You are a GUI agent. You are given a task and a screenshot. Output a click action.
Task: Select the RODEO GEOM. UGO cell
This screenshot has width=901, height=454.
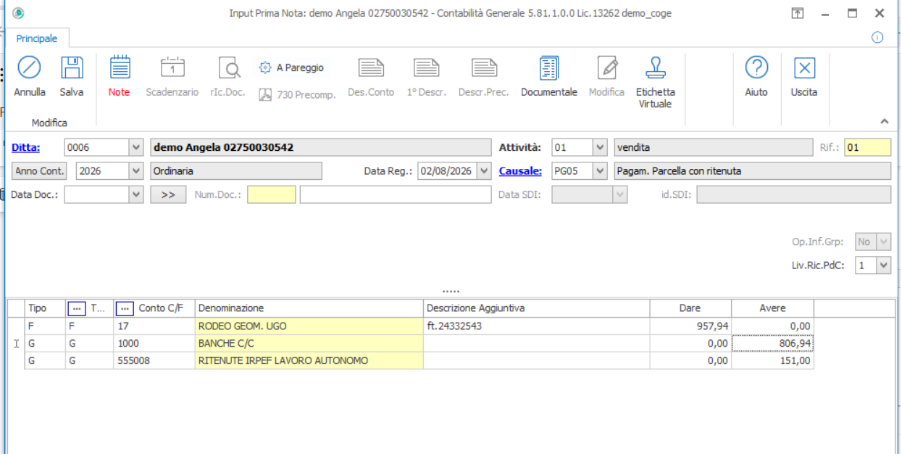coord(309,326)
